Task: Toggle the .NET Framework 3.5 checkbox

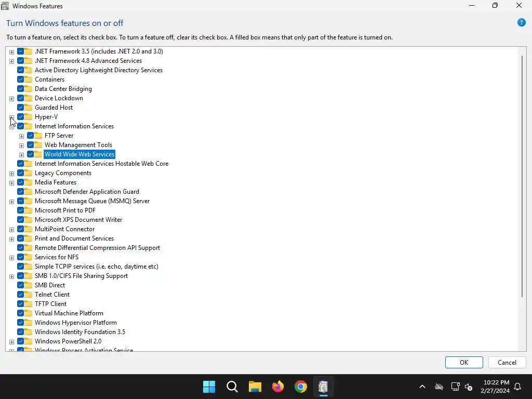Action: click(20, 51)
